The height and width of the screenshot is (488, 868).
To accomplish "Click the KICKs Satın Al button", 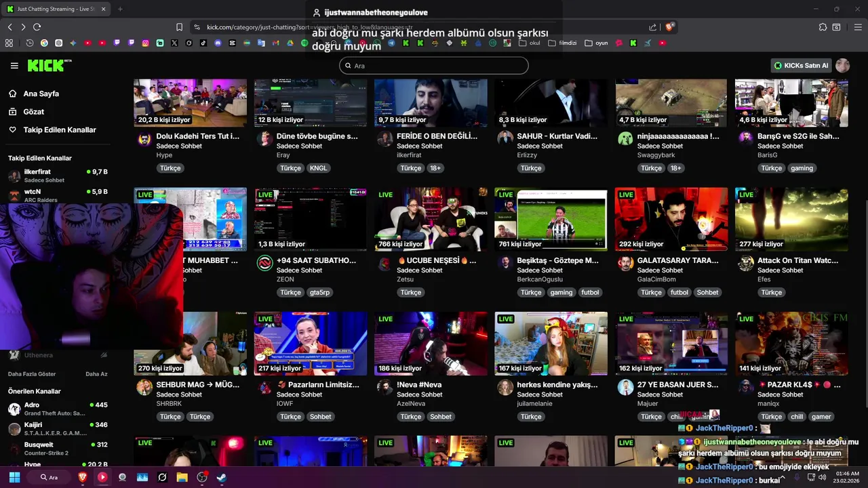I will click(801, 66).
